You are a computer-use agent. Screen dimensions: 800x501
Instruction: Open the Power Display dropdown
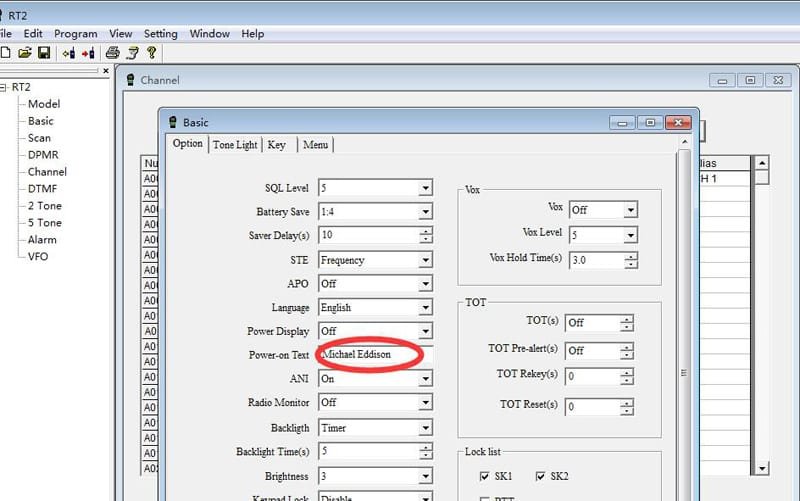[426, 331]
